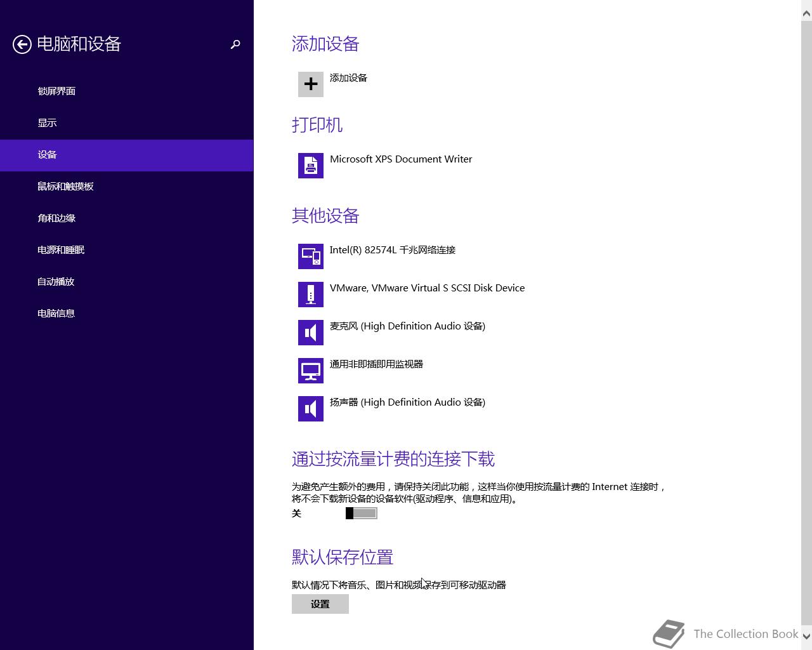Click the vertical scrollbar track
The image size is (812, 650).
[x=806, y=324]
